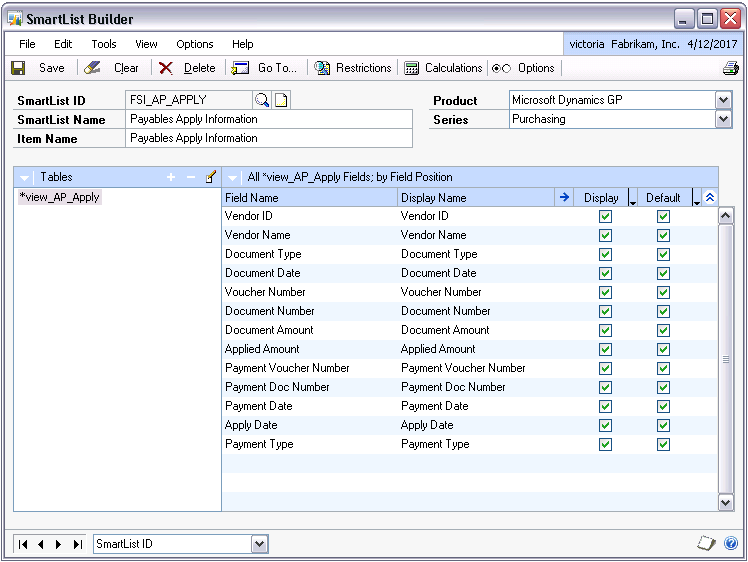Uncheck Display checkbox for Vendor ID
Image resolution: width=748 pixels, height=562 pixels.
(x=605, y=217)
